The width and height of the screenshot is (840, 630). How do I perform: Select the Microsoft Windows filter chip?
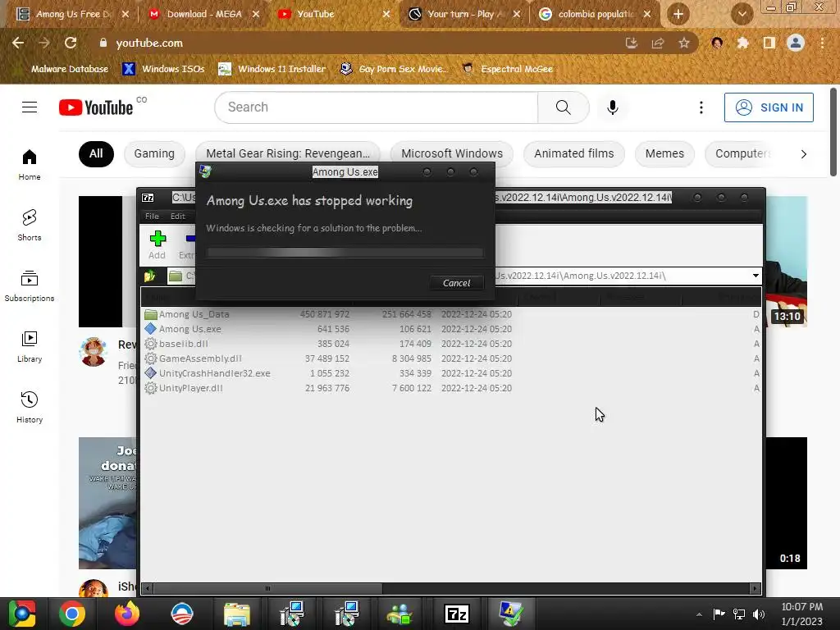[452, 153]
